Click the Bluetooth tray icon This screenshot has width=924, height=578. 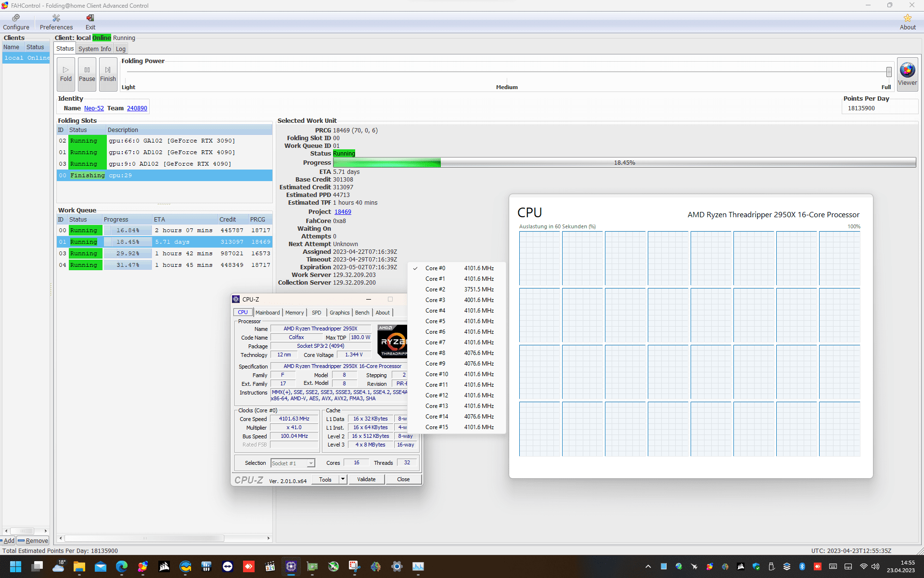coord(802,566)
